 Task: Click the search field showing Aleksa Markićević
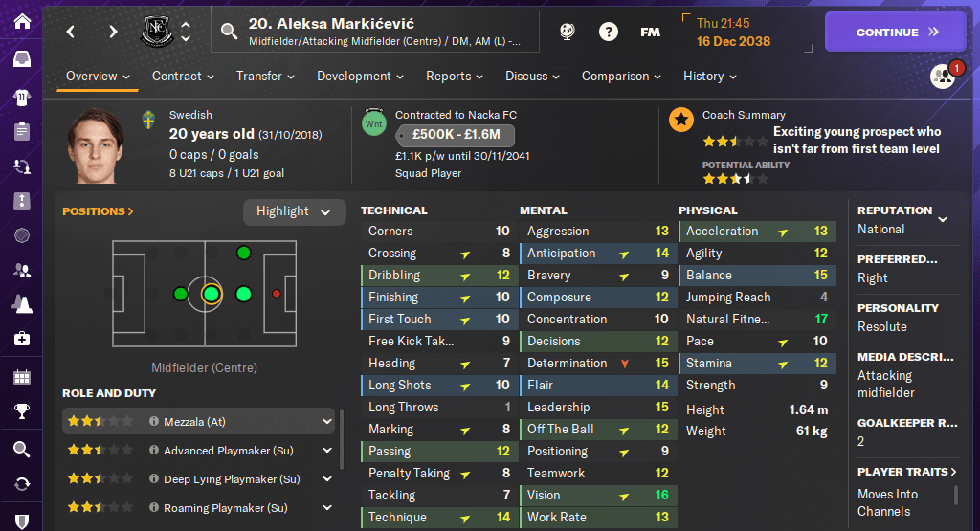[383, 32]
